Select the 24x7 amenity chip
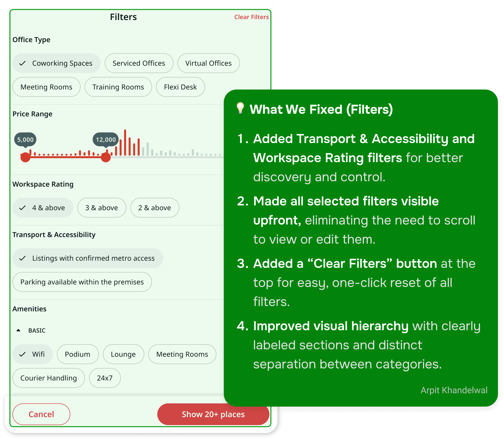The height and width of the screenshot is (439, 504). click(x=105, y=378)
